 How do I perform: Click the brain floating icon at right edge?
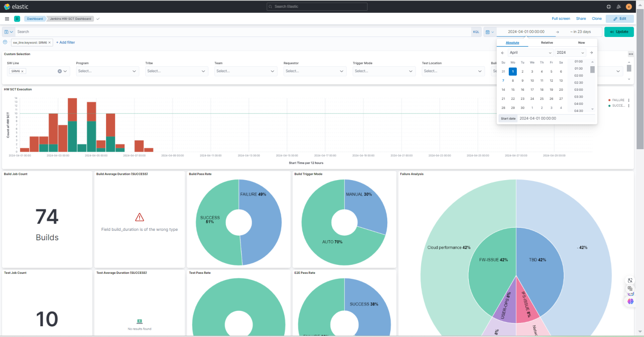click(630, 301)
